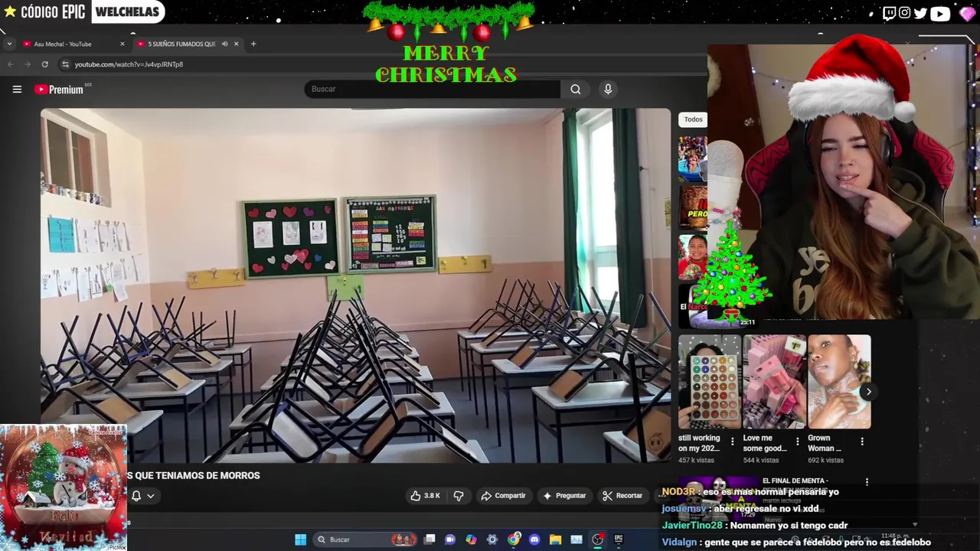The width and height of the screenshot is (980, 551).
Task: Start voice search with the microphone
Action: pyautogui.click(x=608, y=90)
